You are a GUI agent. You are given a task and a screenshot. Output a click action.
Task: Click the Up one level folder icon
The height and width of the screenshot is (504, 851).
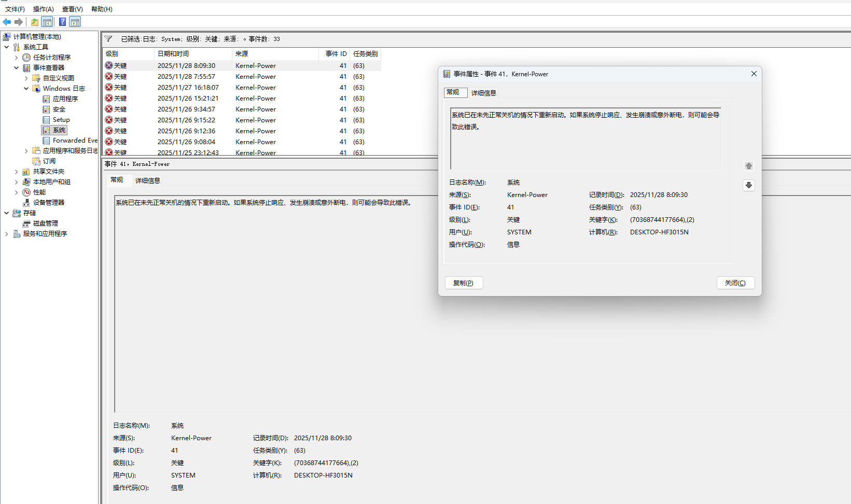(x=35, y=22)
